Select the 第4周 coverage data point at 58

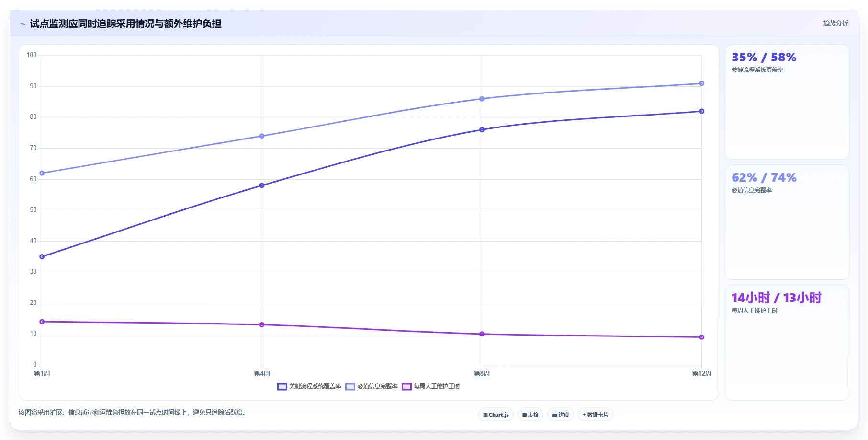[262, 185]
